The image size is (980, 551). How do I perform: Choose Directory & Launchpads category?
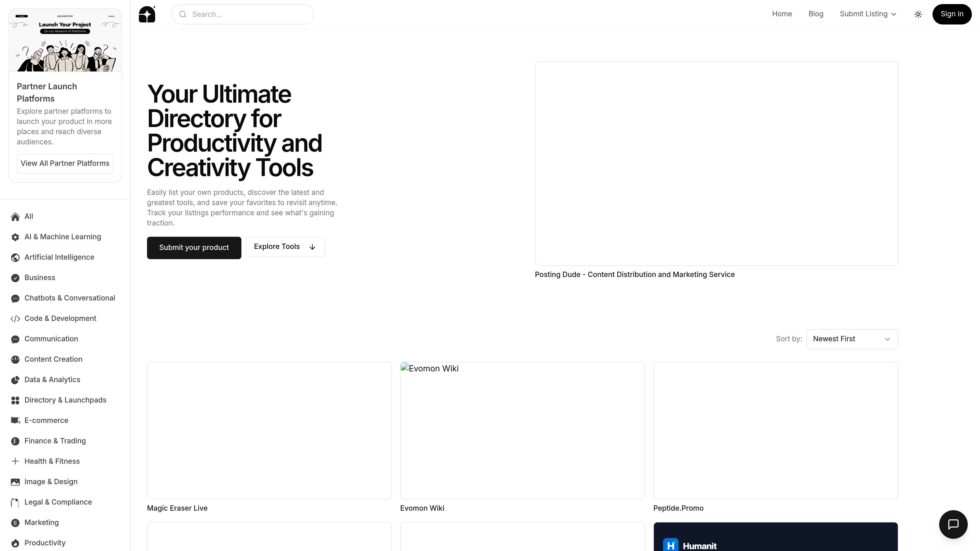tap(65, 400)
